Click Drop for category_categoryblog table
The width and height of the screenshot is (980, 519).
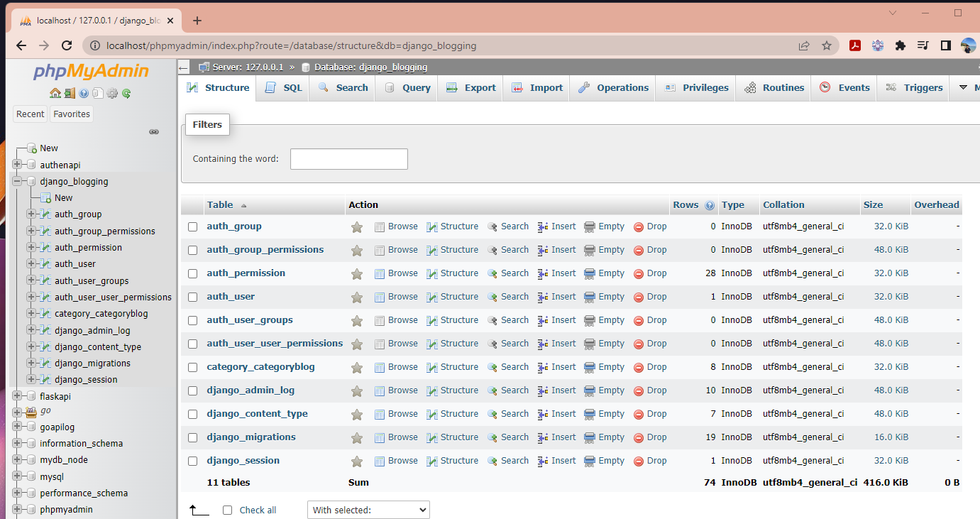pyautogui.click(x=650, y=367)
